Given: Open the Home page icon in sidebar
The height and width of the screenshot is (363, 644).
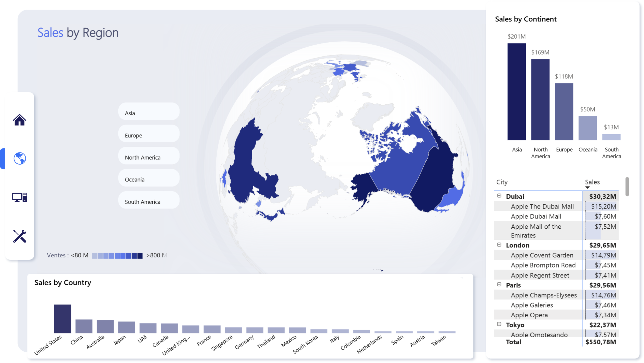Looking at the screenshot, I should (x=19, y=120).
